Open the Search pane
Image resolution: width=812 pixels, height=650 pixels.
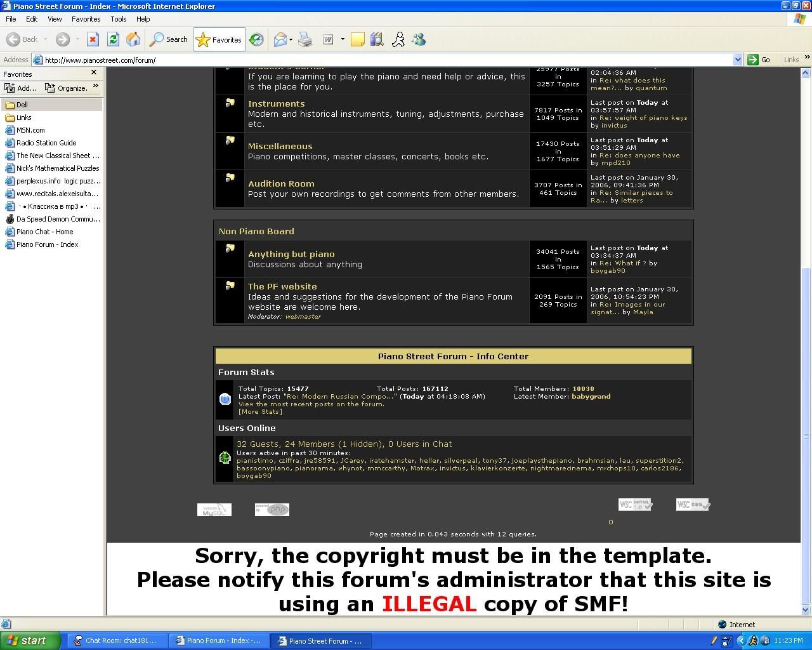[x=169, y=39]
